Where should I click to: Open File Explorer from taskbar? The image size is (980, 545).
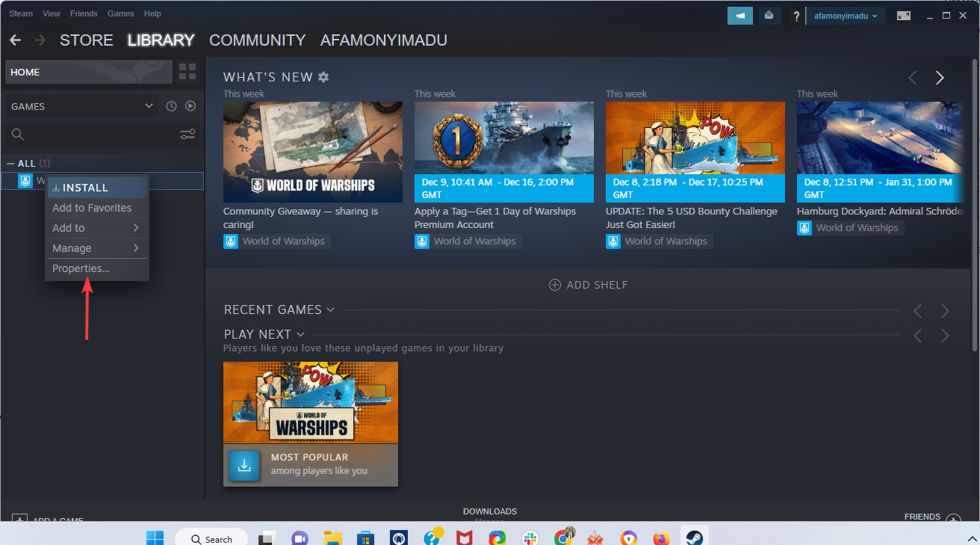click(332, 538)
